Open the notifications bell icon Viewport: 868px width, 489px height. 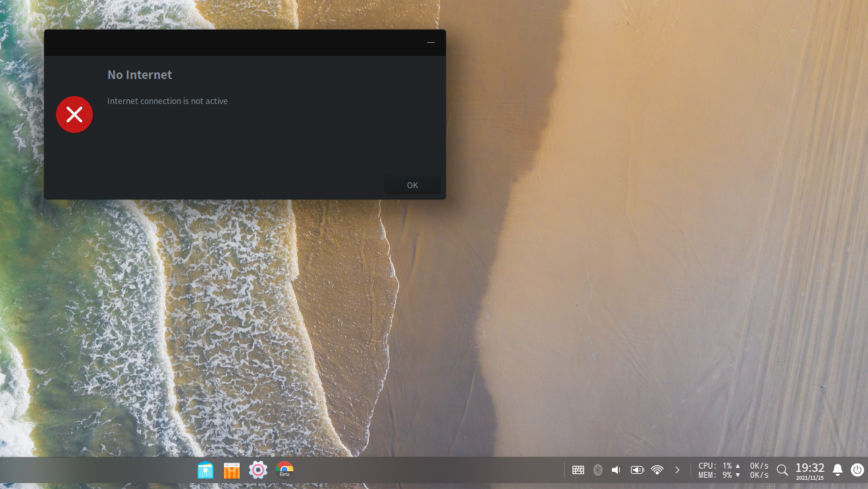[838, 470]
